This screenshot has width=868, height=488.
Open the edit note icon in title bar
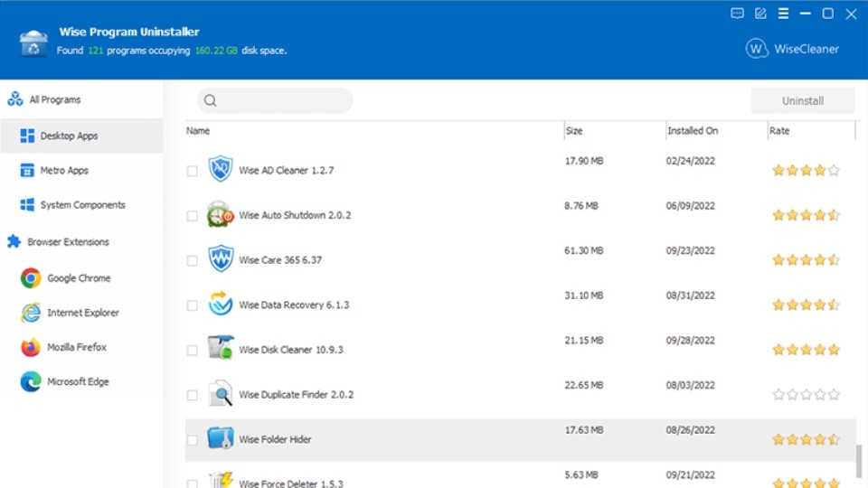[760, 14]
